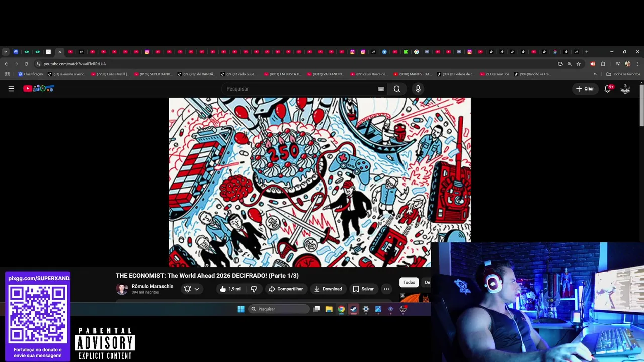The height and width of the screenshot is (362, 644).
Task: Go back in the browser
Action: (x=6, y=64)
